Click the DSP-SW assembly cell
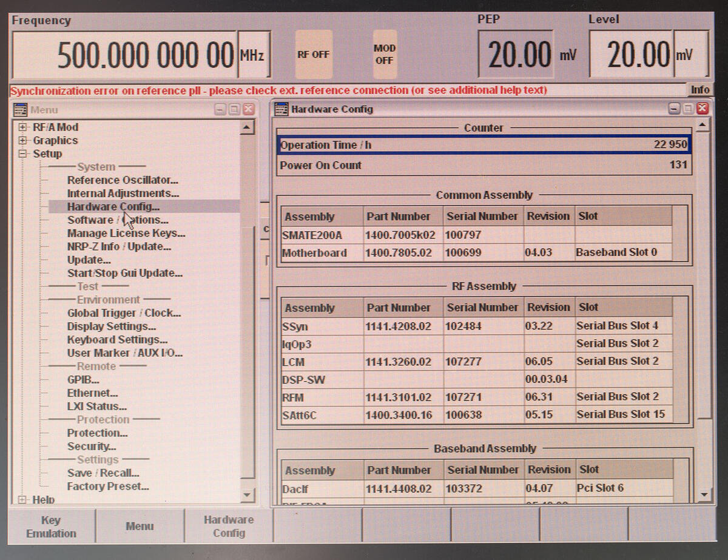Viewport: 728px width, 560px height. point(322,380)
